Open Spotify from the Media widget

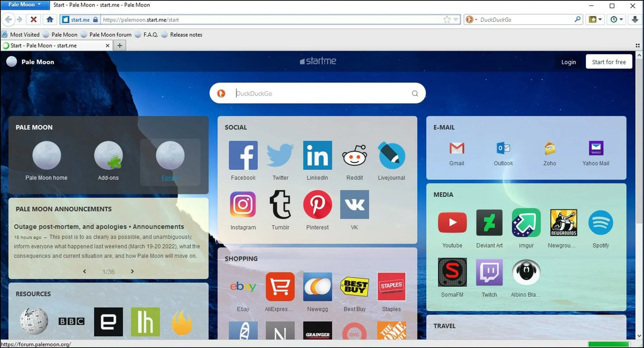pyautogui.click(x=601, y=222)
